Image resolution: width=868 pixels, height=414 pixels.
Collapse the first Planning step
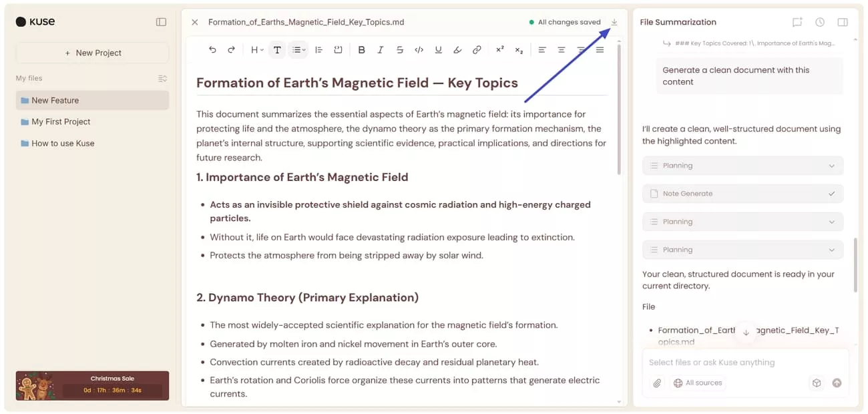click(x=831, y=165)
